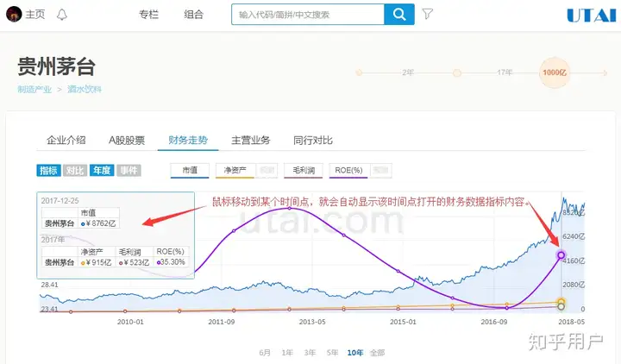This screenshot has height=364, width=621.
Task: Click the orange net-asset end marker
Action: click(x=561, y=302)
